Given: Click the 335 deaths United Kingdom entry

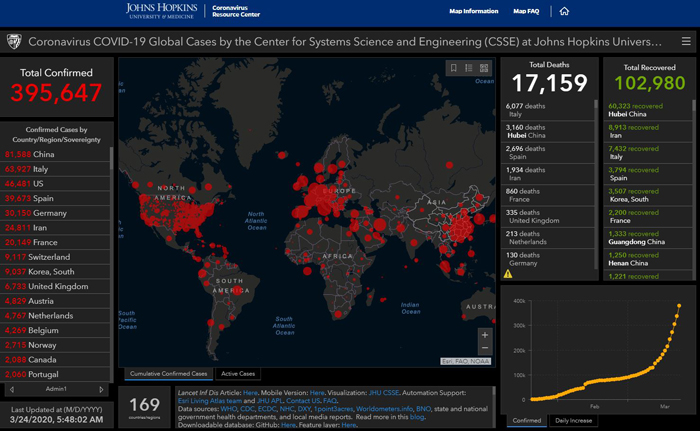Looking at the screenshot, I should tap(548, 217).
